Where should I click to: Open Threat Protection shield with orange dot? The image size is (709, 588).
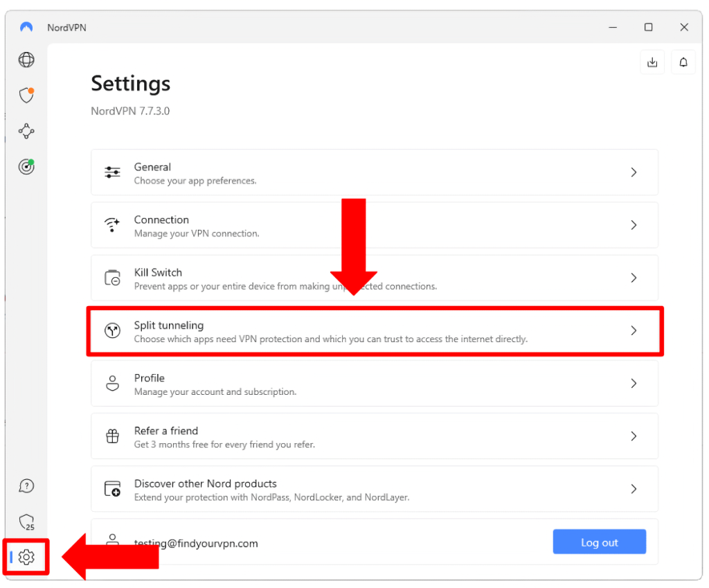coord(27,95)
